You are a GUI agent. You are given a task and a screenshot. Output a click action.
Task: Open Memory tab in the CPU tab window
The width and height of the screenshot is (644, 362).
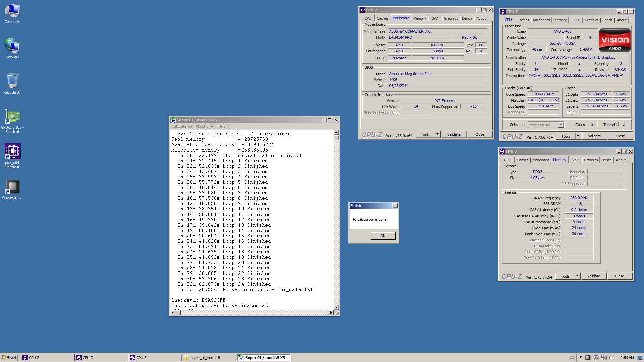pyautogui.click(x=560, y=20)
